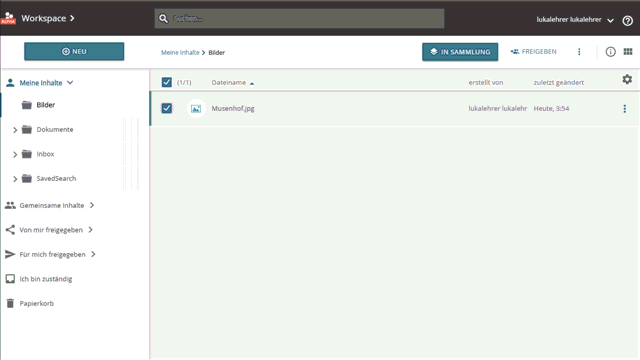This screenshot has height=360, width=640.
Task: Click the inbox icon beside Ich bin zuständig
Action: click(x=10, y=279)
